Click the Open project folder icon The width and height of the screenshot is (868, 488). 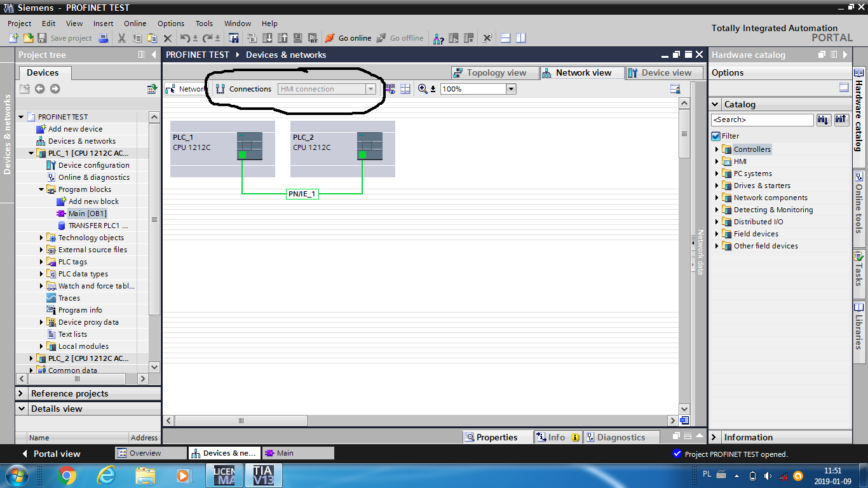(27, 38)
